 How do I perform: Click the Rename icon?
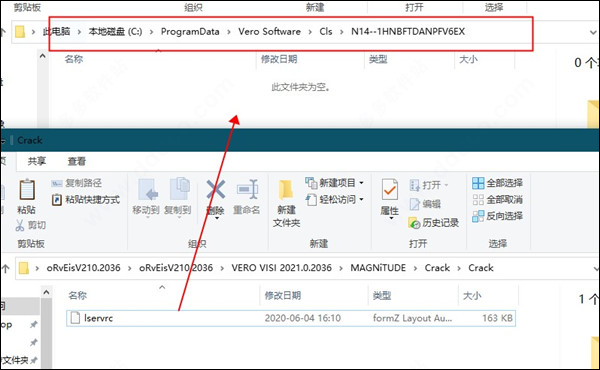click(x=247, y=189)
